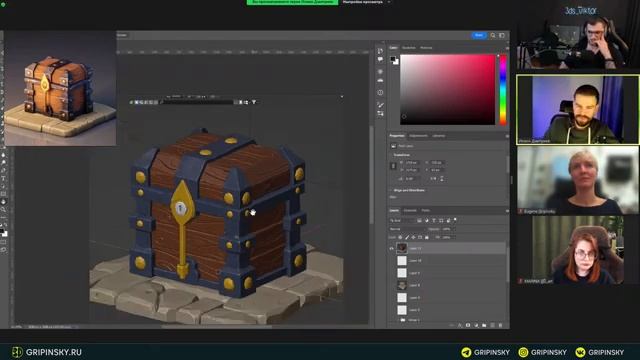The height and width of the screenshot is (360, 640).
Task: Expand the Group 1 layer folder
Action: point(398,320)
